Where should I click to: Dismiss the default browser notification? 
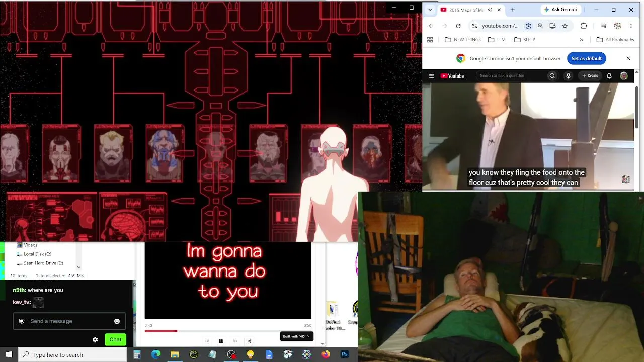pyautogui.click(x=628, y=59)
